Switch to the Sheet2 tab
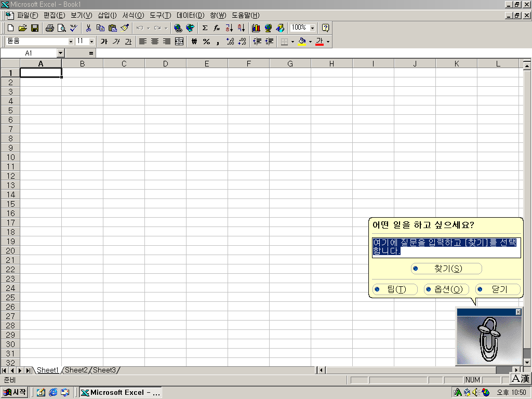The height and width of the screenshot is (399, 532). pos(76,370)
